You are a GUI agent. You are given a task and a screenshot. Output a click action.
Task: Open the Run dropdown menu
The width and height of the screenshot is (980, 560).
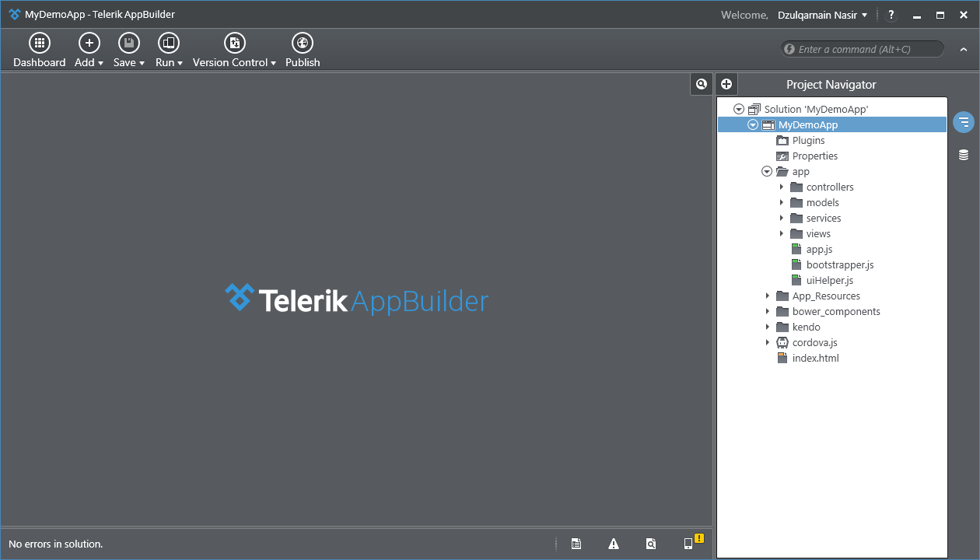[x=169, y=51]
